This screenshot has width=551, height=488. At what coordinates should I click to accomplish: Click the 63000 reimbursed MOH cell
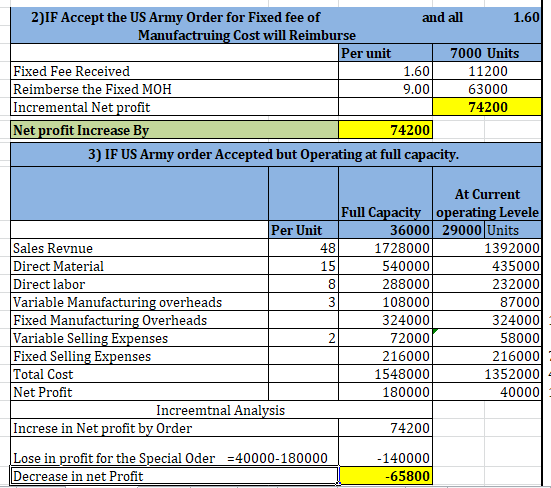(487, 89)
